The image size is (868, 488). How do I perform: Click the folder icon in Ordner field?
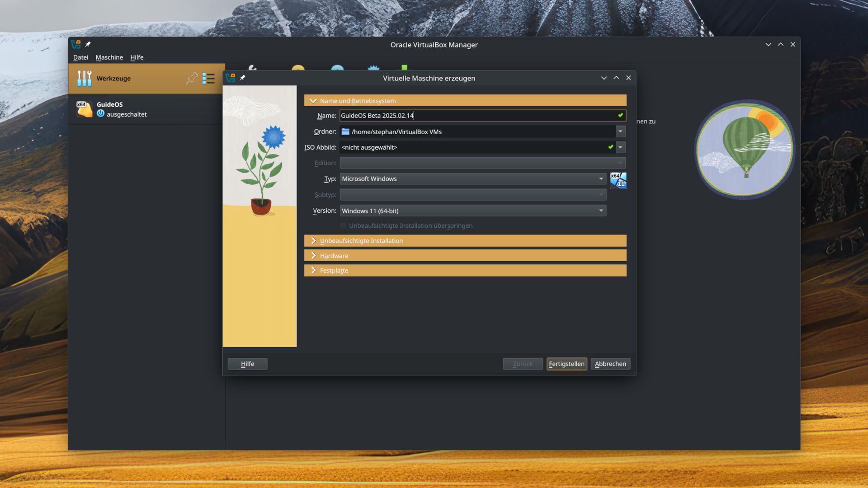[x=345, y=131]
